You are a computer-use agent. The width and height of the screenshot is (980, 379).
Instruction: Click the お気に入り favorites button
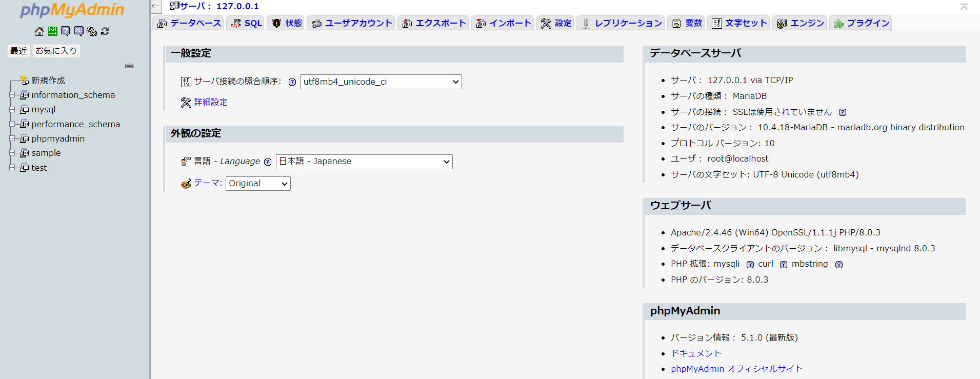pos(56,51)
